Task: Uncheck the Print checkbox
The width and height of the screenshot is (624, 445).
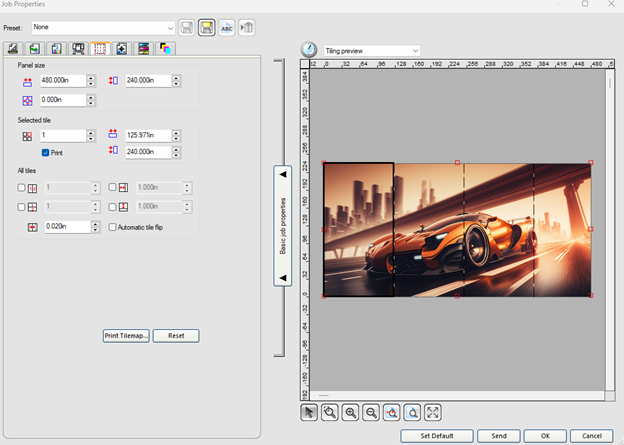Action: coord(46,152)
